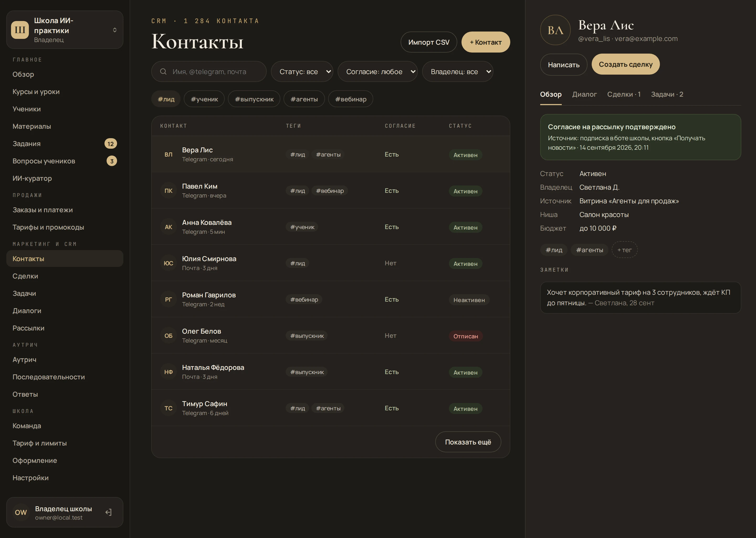The image size is (756, 538).
Task: Toggle the #вебинар tag filter chip
Action: pos(351,99)
